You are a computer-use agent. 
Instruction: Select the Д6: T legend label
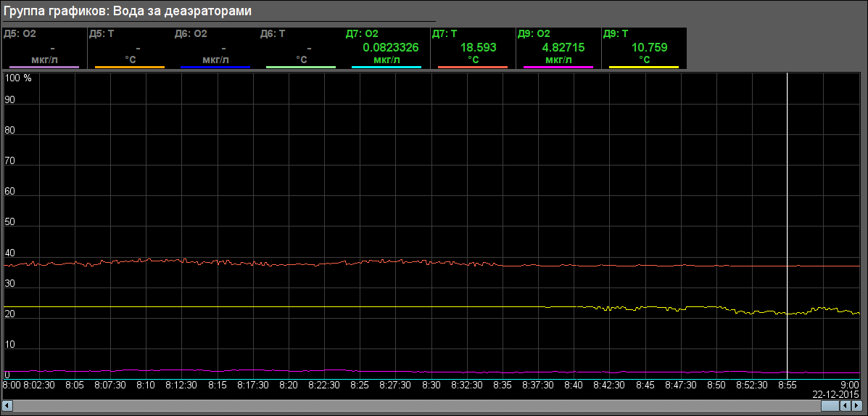coord(273,34)
